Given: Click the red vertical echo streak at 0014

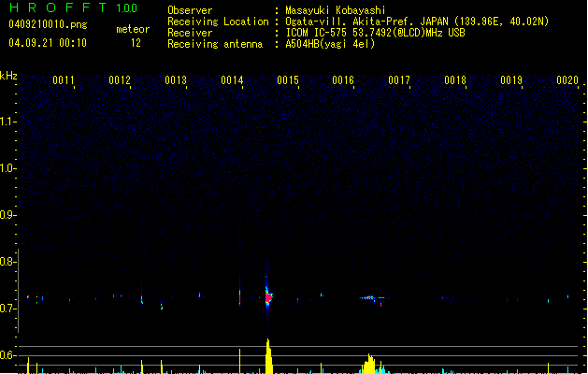Looking at the screenshot, I should 239,298.
